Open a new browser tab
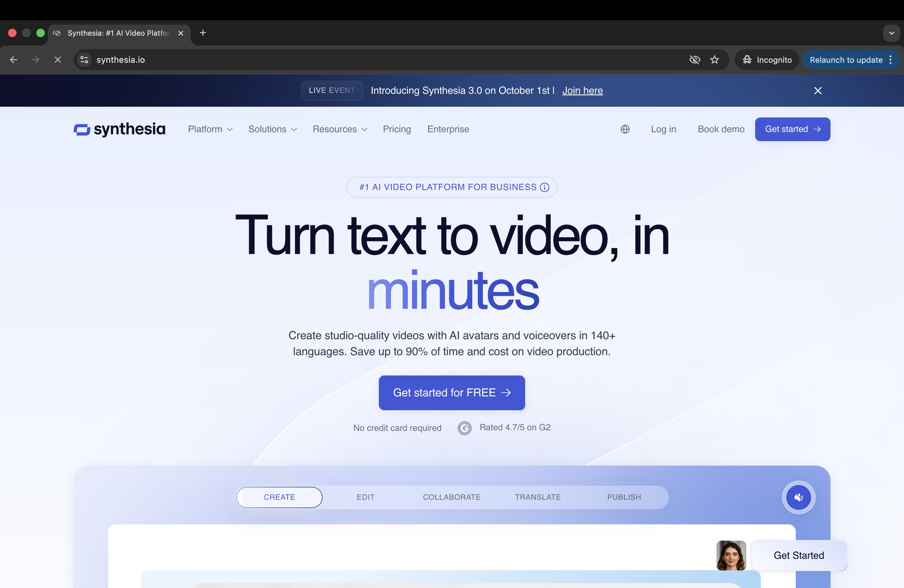Image resolution: width=904 pixels, height=588 pixels. pos(203,33)
